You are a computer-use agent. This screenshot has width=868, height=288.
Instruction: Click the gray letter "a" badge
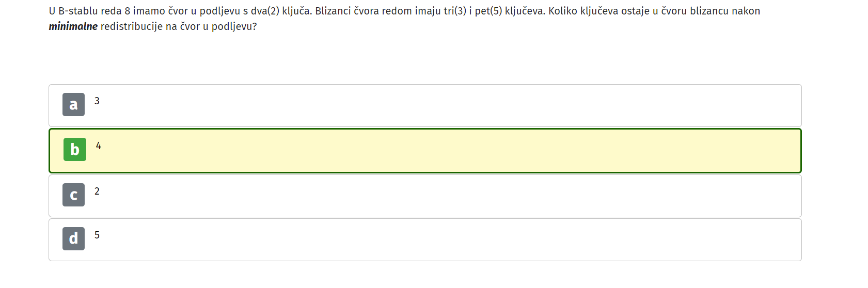[73, 105]
